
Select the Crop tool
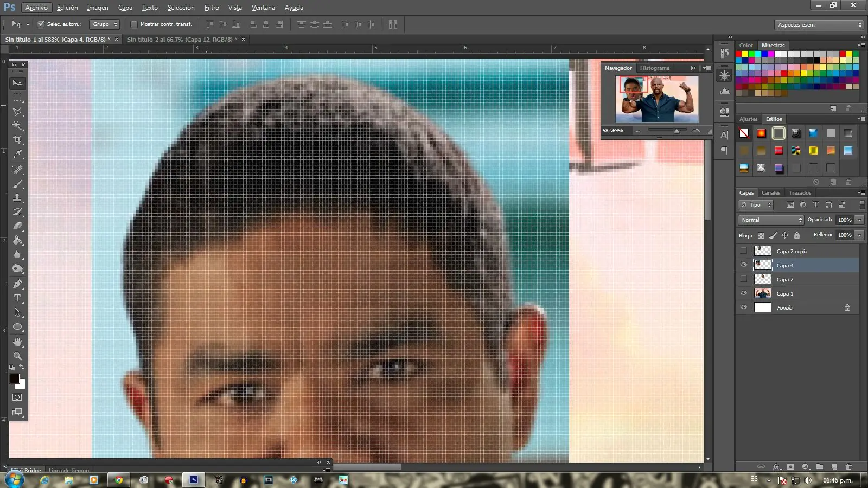pyautogui.click(x=17, y=140)
